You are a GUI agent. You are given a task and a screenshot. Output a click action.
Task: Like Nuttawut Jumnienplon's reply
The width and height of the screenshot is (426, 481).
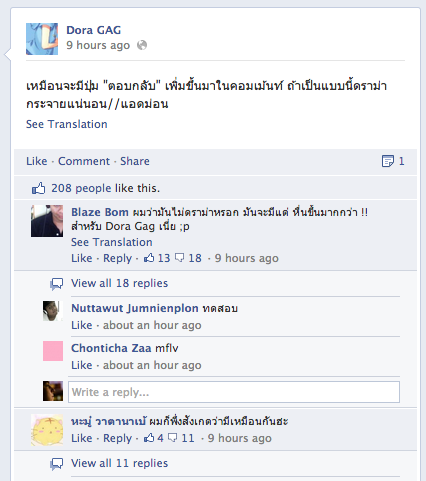(82, 325)
